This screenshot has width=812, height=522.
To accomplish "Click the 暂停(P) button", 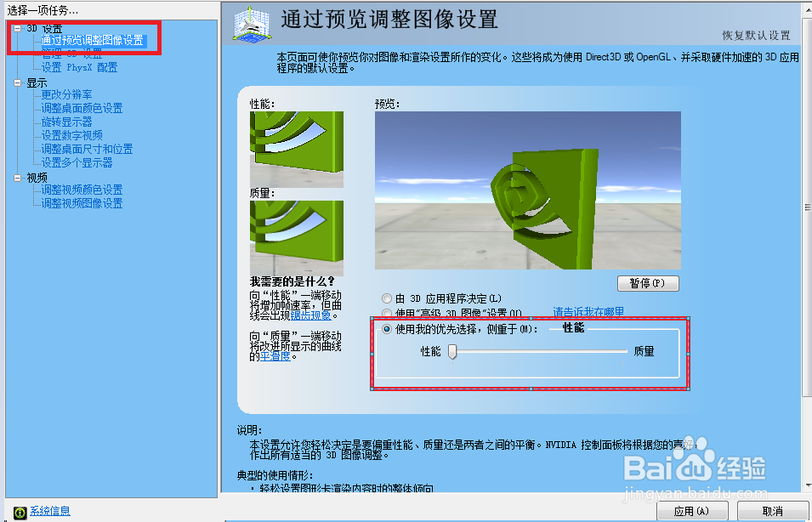I will (648, 283).
